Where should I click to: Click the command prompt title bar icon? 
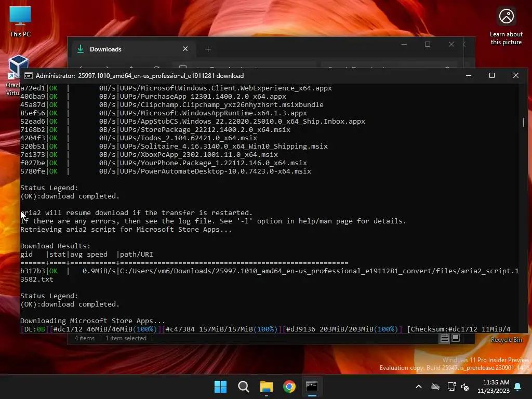pyautogui.click(x=28, y=76)
